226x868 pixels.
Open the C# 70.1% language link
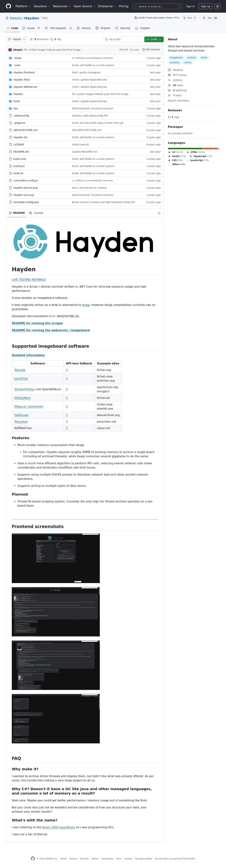[175, 152]
